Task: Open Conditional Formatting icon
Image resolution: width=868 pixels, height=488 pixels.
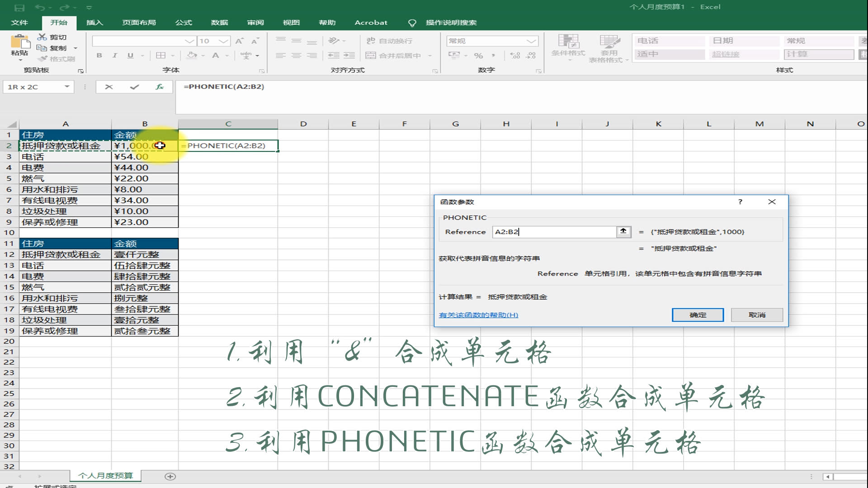Action: [568, 42]
